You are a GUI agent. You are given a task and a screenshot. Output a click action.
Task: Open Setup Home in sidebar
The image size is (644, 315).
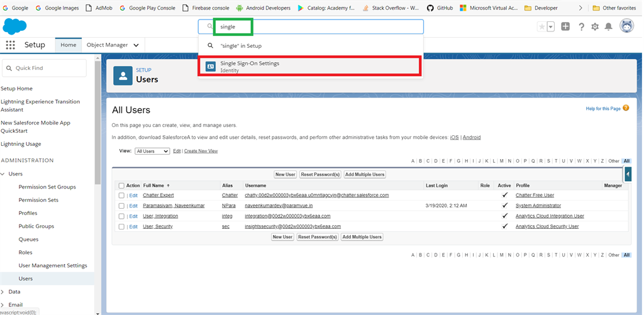click(16, 88)
